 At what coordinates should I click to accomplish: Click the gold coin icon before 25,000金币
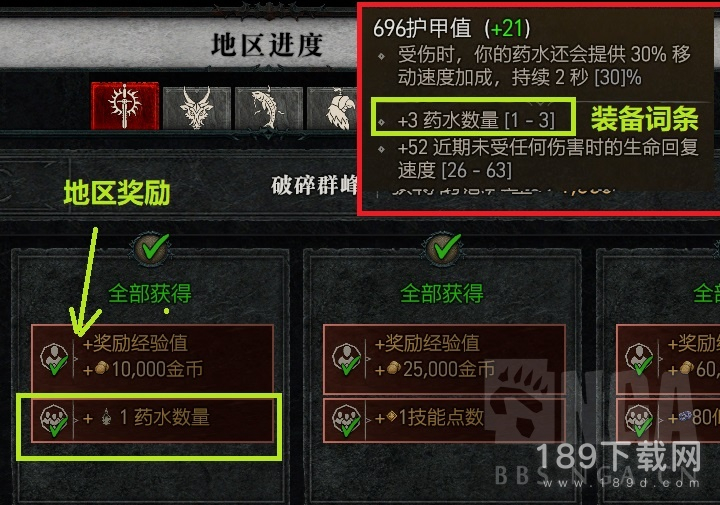(x=394, y=368)
